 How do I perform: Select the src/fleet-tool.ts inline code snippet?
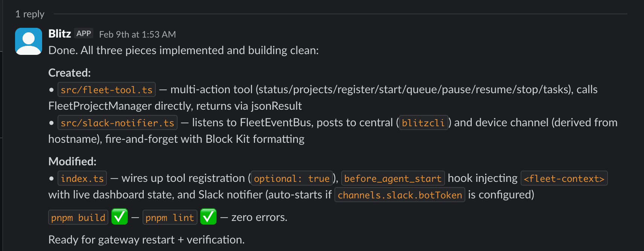pos(106,89)
